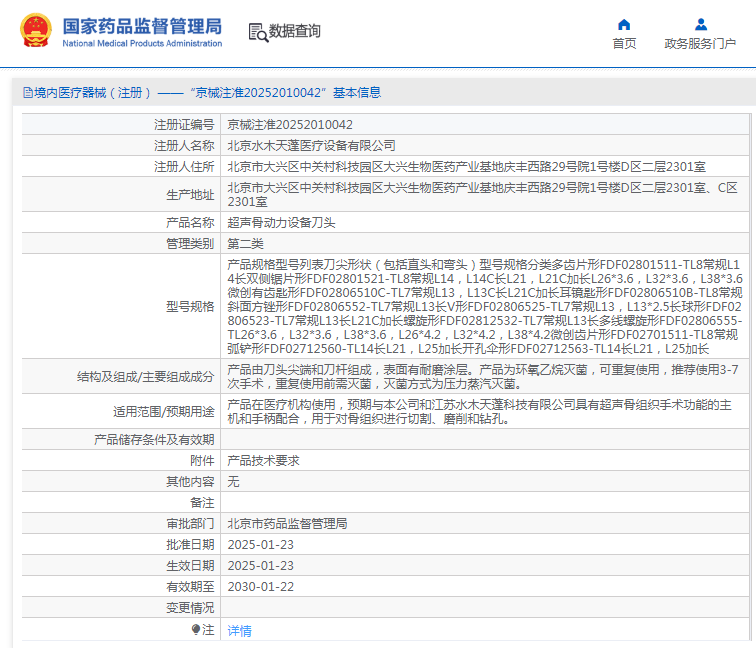
Task: Click the document icon before 境内医疗器械
Action: click(x=27, y=92)
